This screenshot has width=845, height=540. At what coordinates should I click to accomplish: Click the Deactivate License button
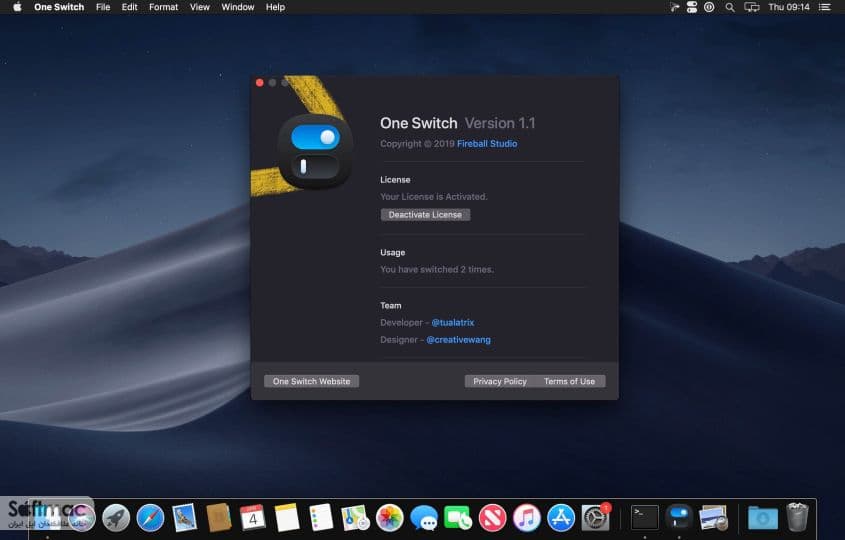(425, 214)
